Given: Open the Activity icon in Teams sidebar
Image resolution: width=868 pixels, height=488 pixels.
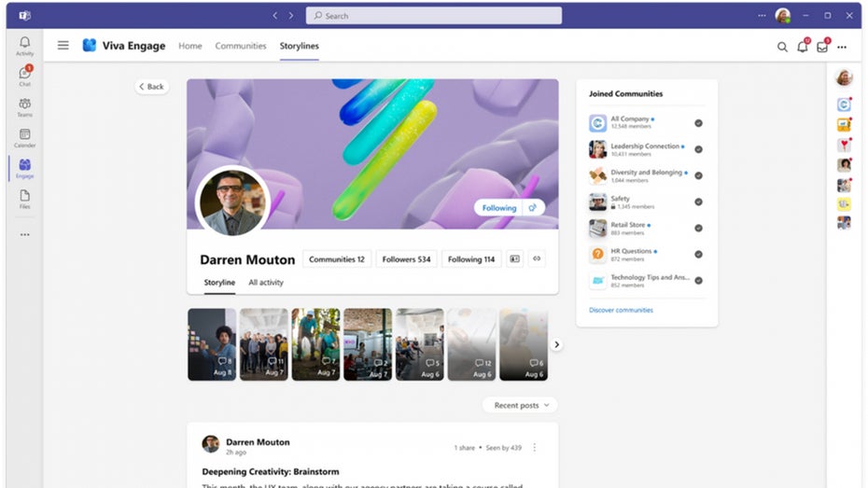Looking at the screenshot, I should [24, 46].
